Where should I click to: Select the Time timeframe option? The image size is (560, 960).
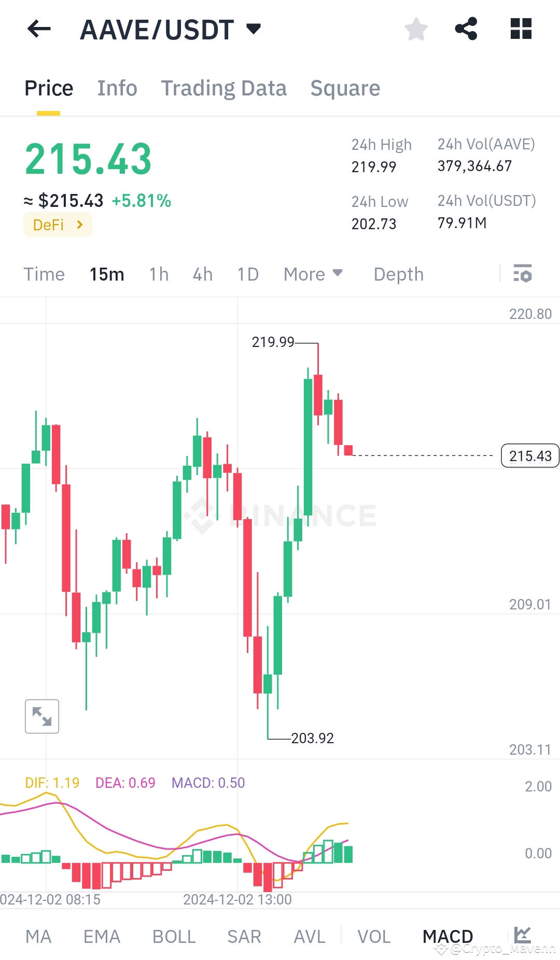click(x=44, y=274)
